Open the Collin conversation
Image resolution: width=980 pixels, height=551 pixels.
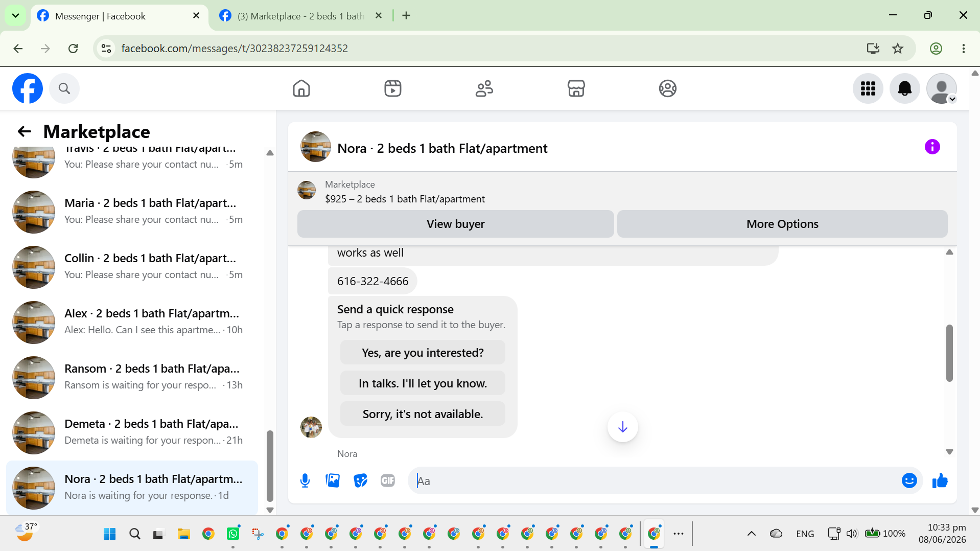[x=132, y=267]
